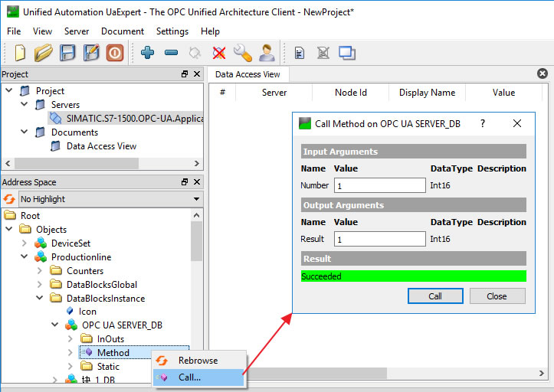This screenshot has height=392, width=554.
Task: Close the Data Access View document tab
Action: 543,73
